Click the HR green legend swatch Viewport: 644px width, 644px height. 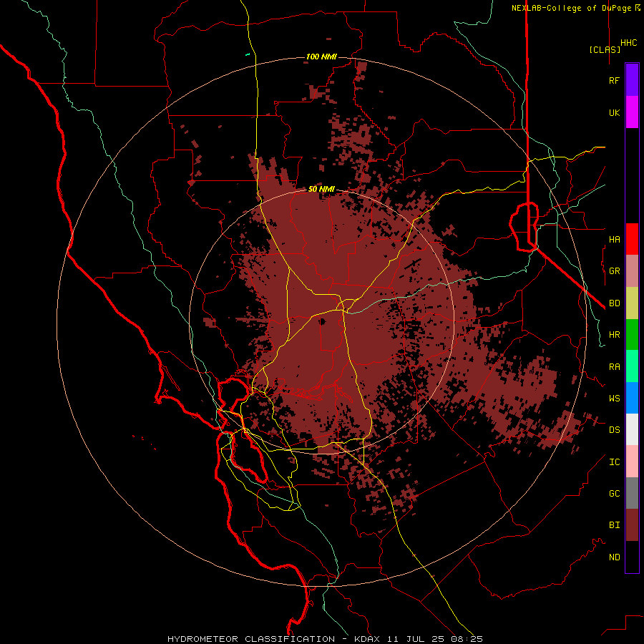click(632, 335)
